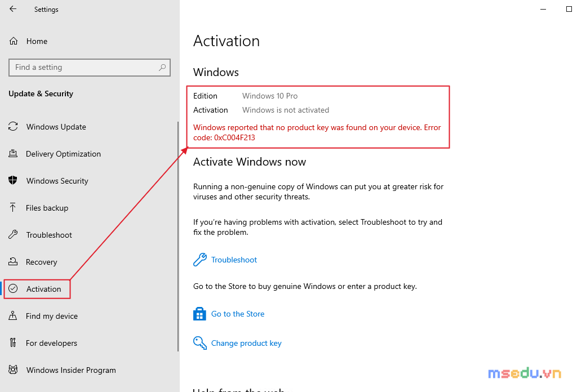Click the sidebar vertical scrollbar
Screen dimensions: 577x392
[178, 237]
